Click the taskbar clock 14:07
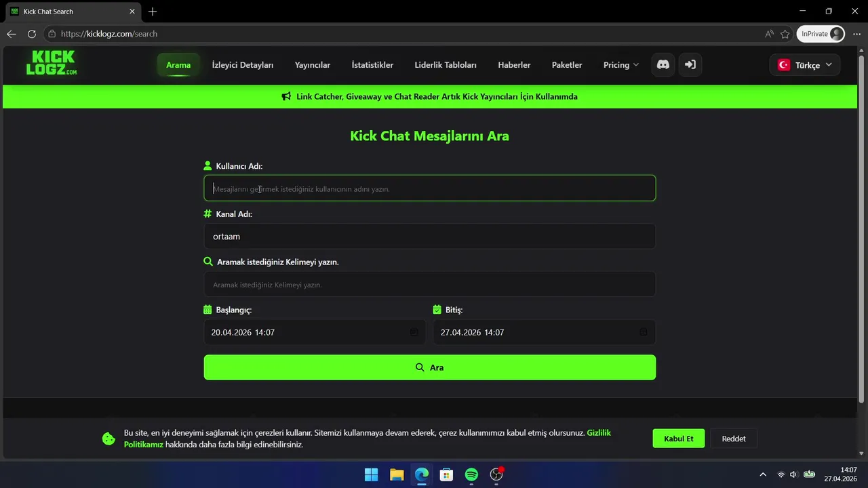Screen dimensions: 868x488 (848, 470)
